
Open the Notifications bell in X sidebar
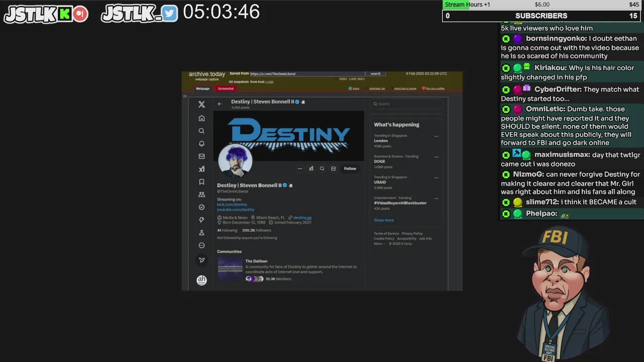(x=201, y=143)
